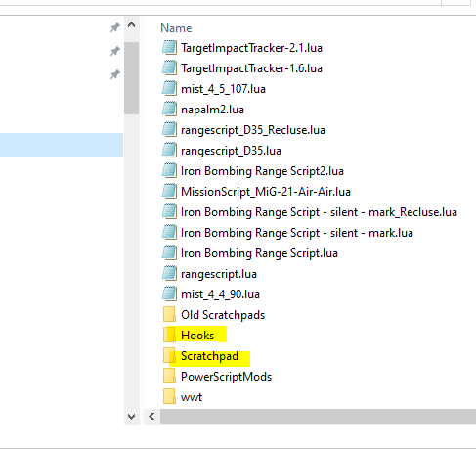This screenshot has width=476, height=449.
Task: Click the TargetImpactTracker-2.1.lua file icon
Action: click(x=169, y=48)
